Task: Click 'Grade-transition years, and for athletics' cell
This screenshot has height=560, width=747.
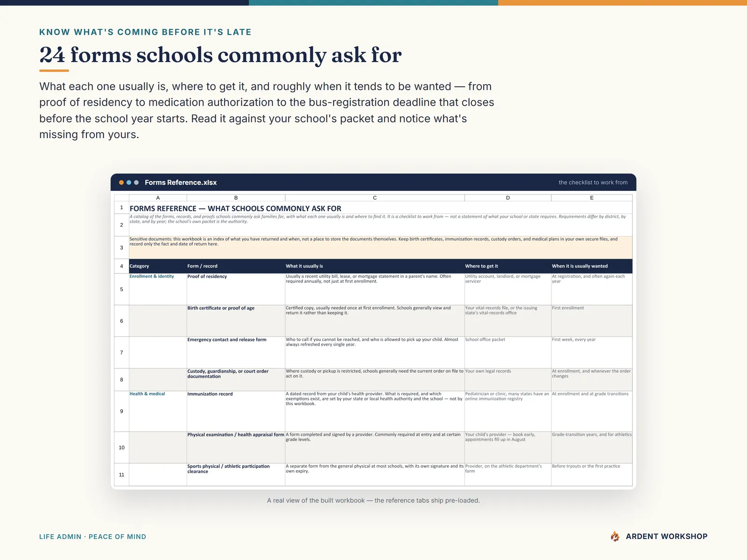Action: pos(592,448)
